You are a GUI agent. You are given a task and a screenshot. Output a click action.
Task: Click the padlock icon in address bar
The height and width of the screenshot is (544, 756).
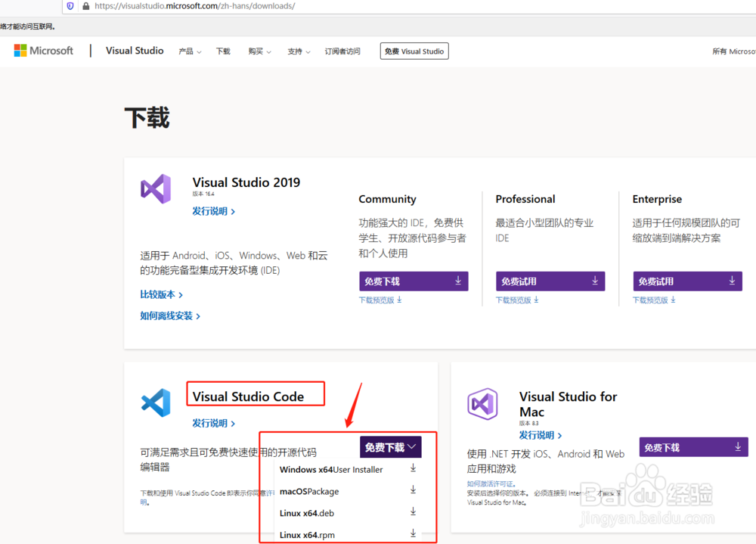86,6
